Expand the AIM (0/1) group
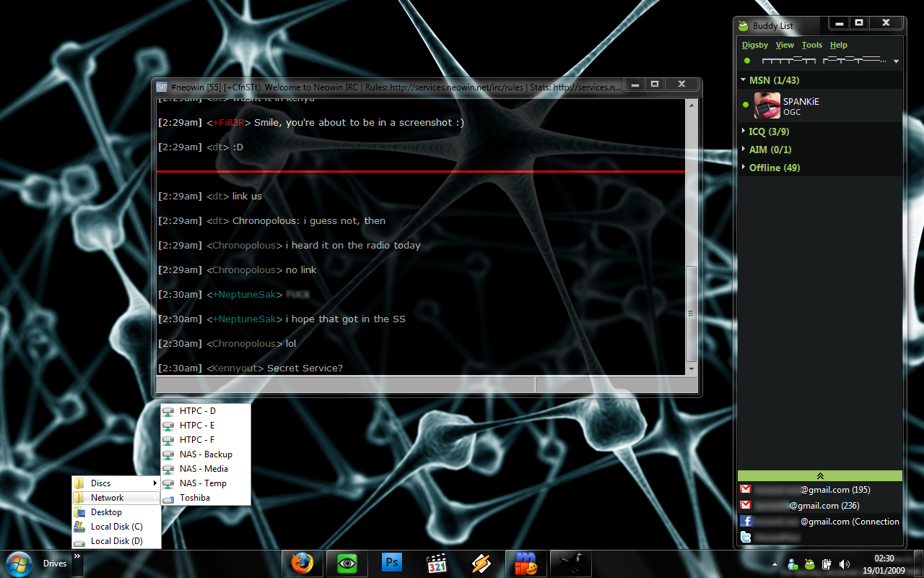 (744, 150)
